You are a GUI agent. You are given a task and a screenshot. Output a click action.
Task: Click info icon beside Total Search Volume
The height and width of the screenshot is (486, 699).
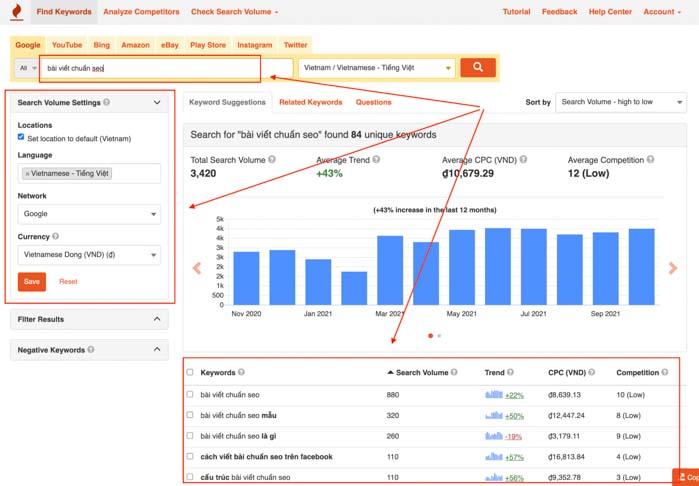272,160
